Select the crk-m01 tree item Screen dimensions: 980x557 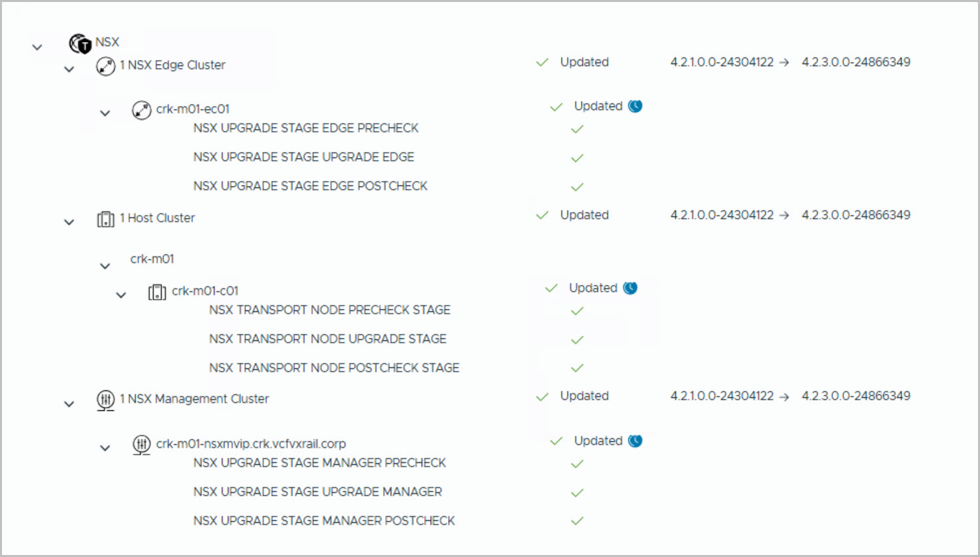tap(152, 259)
